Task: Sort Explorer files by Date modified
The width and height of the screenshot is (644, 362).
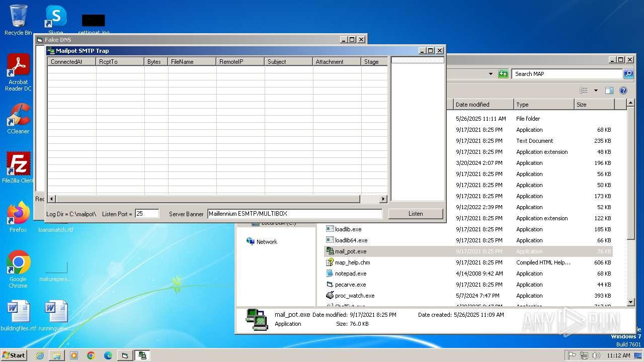Action: pos(483,105)
